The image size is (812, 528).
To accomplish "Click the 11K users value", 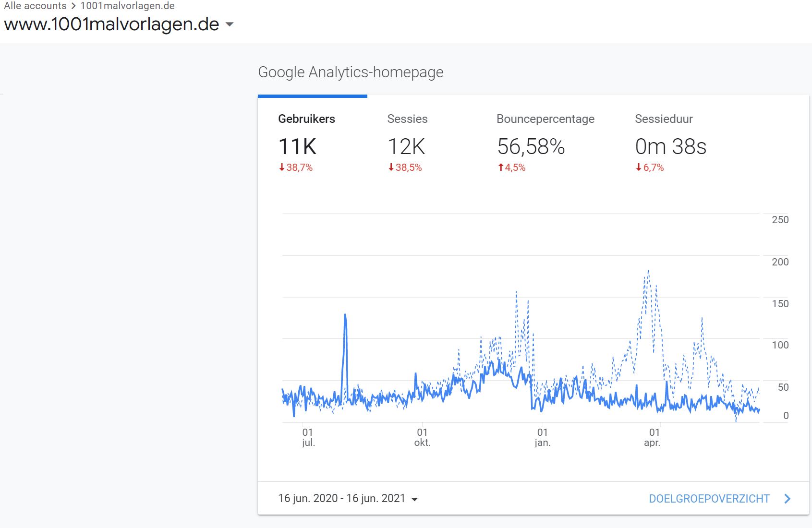I will click(297, 147).
